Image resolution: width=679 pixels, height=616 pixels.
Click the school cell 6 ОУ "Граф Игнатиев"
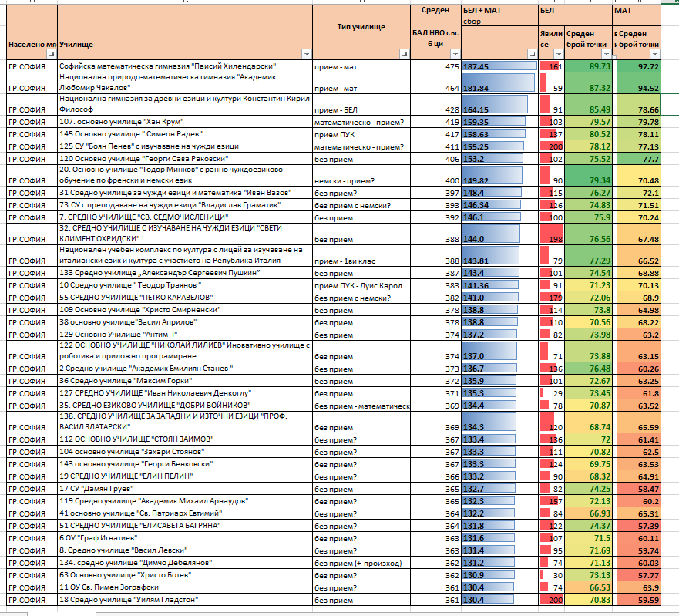184,537
